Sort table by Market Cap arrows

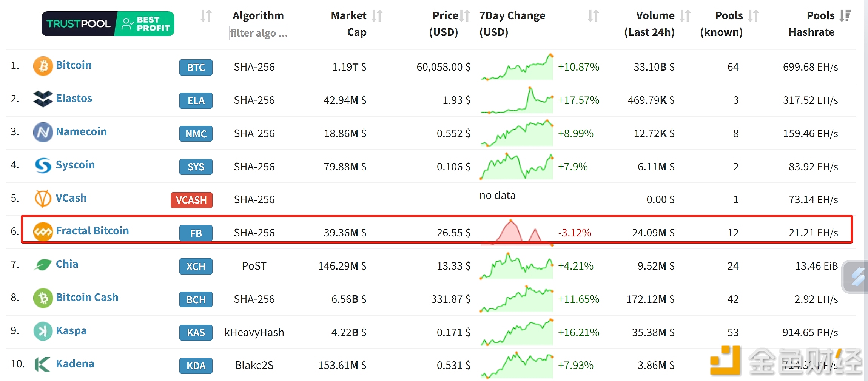(377, 16)
